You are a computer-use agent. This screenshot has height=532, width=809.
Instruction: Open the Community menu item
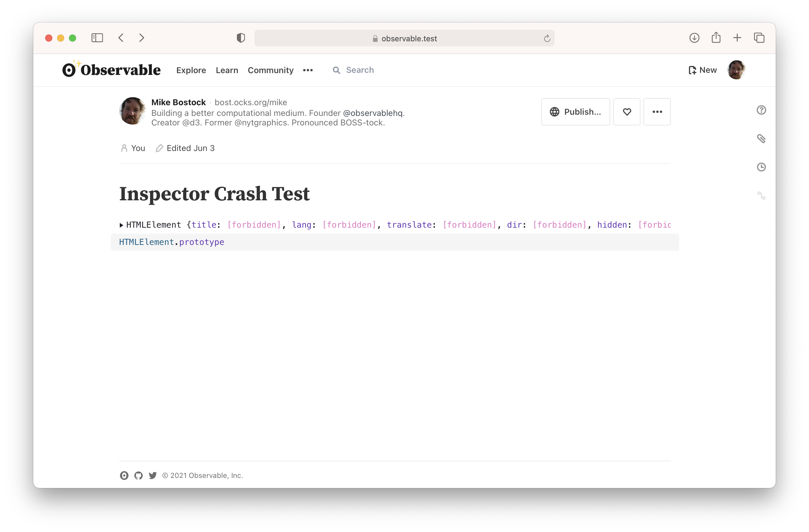[x=270, y=70]
